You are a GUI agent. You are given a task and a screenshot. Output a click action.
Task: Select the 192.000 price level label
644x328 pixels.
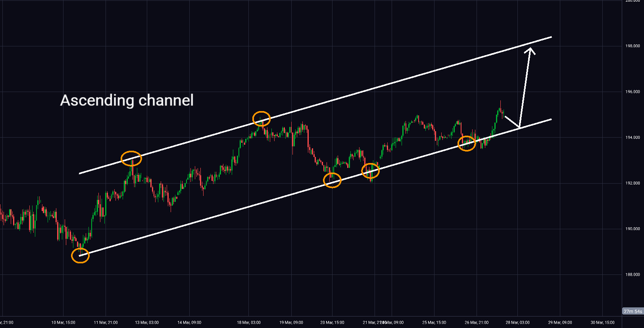click(x=632, y=183)
